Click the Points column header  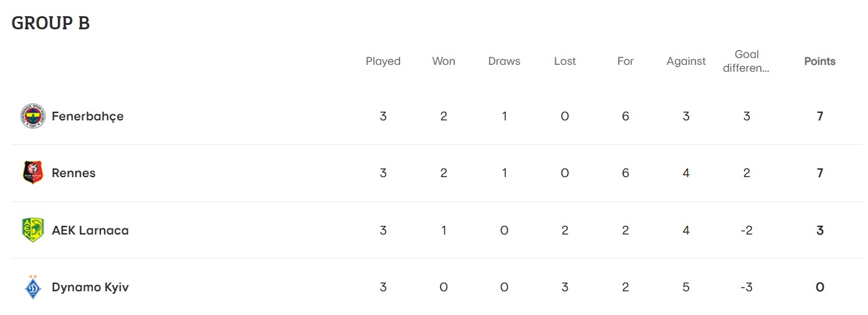click(x=819, y=61)
